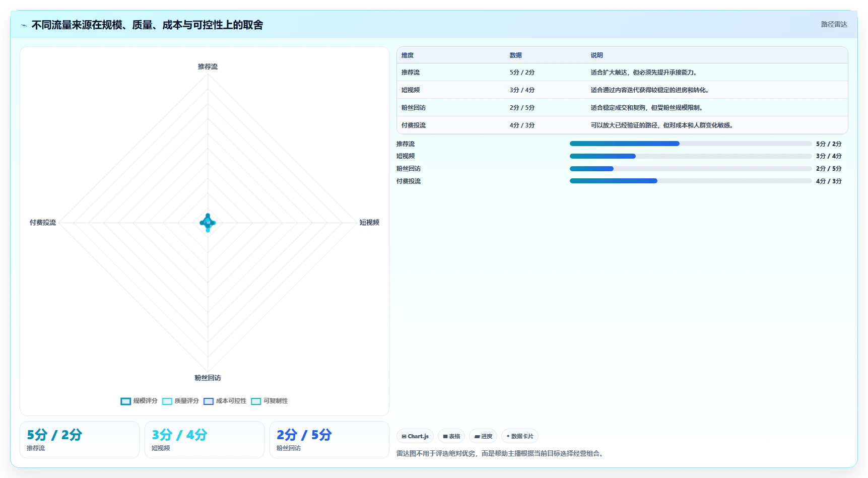Click the 粉丝回访 radar axis label
The image size is (868, 478).
pos(208,378)
